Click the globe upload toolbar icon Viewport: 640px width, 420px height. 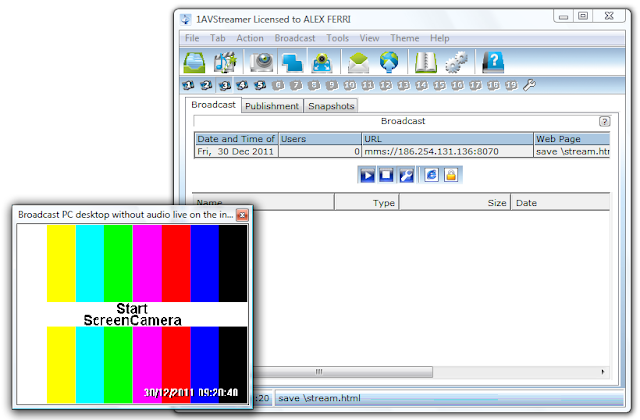click(x=389, y=62)
